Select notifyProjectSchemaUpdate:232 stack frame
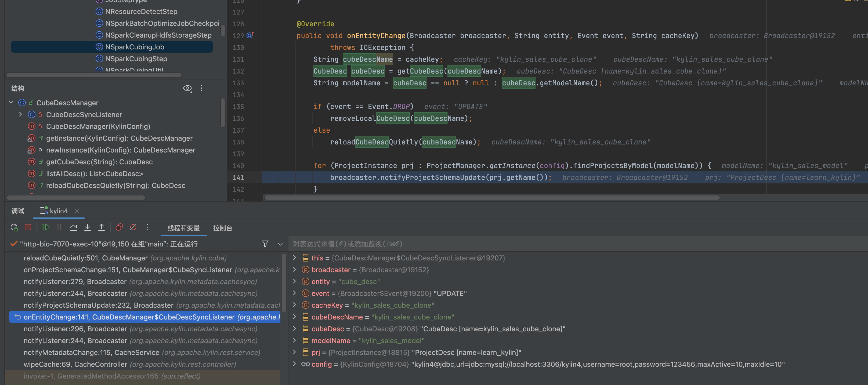The width and height of the screenshot is (868, 385). click(x=152, y=305)
